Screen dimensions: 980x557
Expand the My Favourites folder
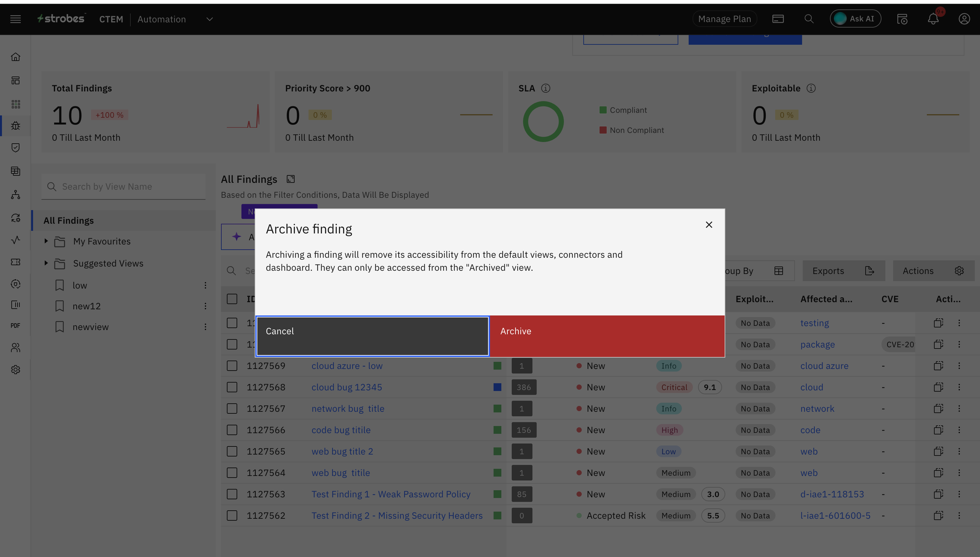click(x=46, y=241)
